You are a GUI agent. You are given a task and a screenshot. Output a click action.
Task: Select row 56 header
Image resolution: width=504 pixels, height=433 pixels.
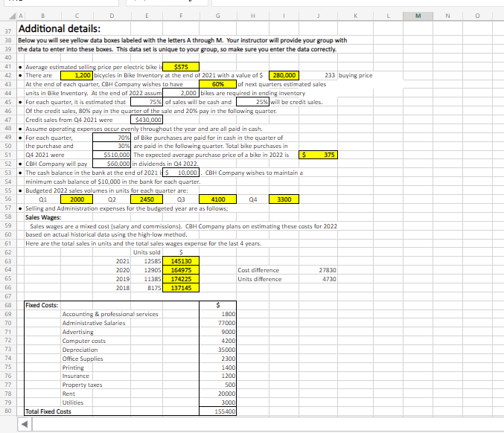(x=8, y=199)
